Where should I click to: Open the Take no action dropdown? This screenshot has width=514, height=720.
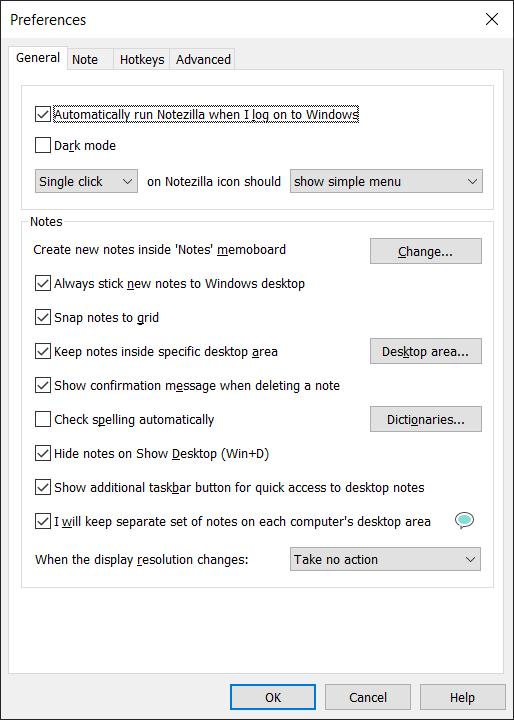(x=385, y=559)
